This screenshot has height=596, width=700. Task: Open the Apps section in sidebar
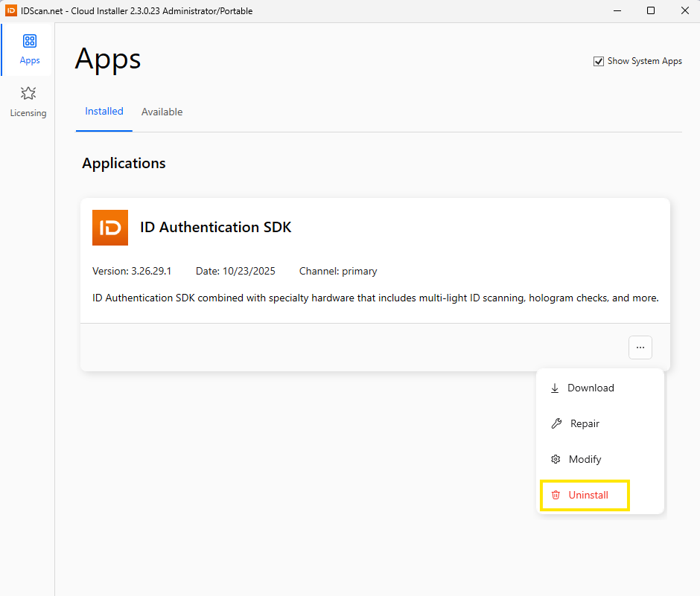coord(29,49)
